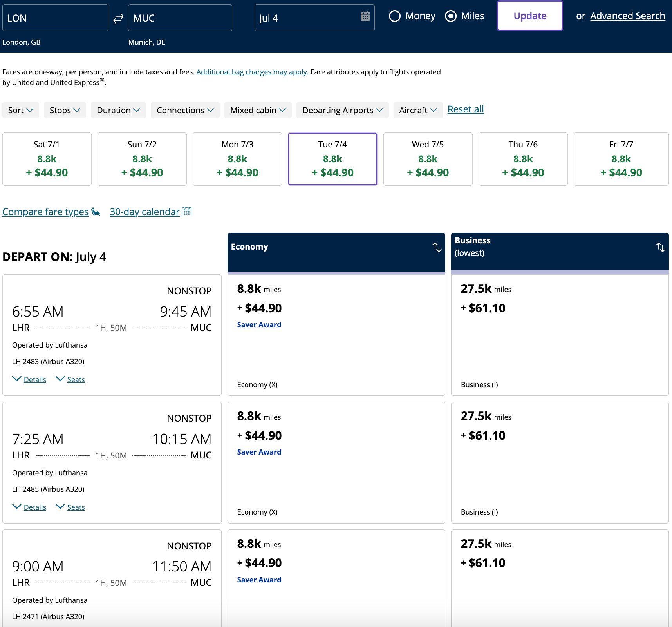Screen dimensions: 672x627
Task: Switch departure date to Fri 7/7
Action: point(621,159)
